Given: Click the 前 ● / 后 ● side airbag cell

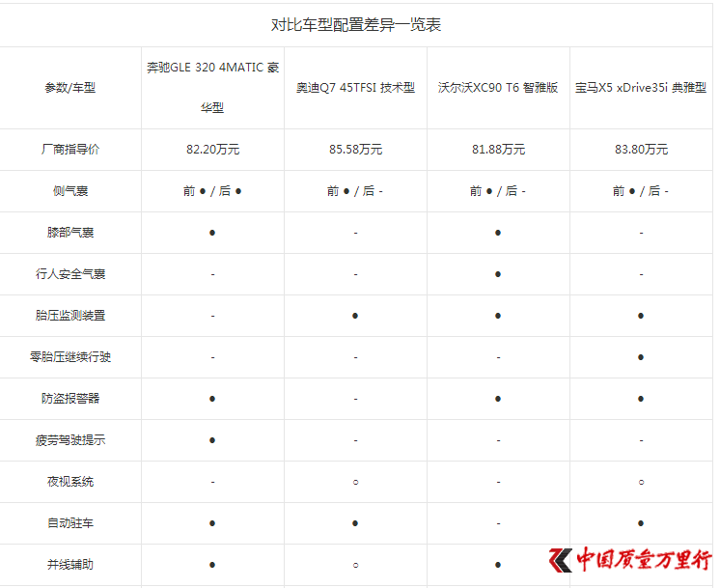Looking at the screenshot, I should point(212,191).
